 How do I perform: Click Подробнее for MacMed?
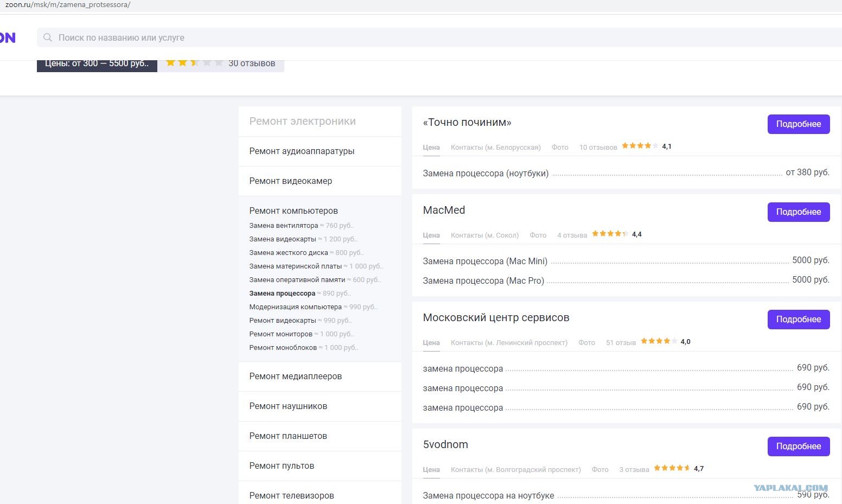pos(799,212)
